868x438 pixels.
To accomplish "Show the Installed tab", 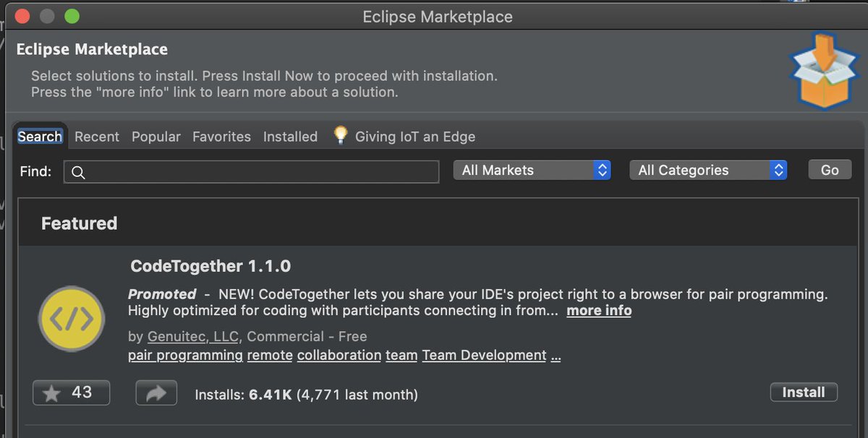I will pos(290,137).
